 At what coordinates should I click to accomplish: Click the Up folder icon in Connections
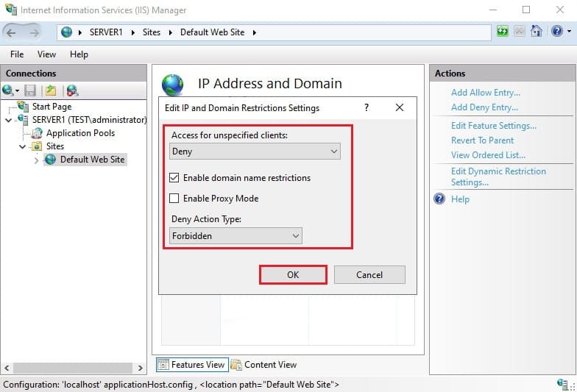(x=51, y=90)
